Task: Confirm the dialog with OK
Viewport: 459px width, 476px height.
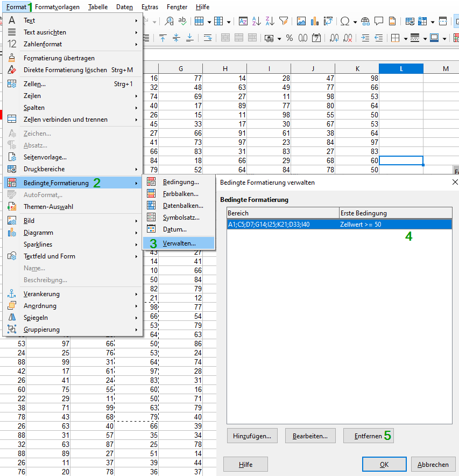Action: pos(384,464)
